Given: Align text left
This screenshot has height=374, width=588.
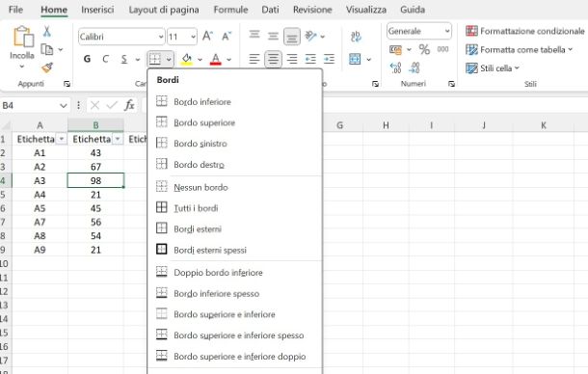Looking at the screenshot, I should [254, 59].
